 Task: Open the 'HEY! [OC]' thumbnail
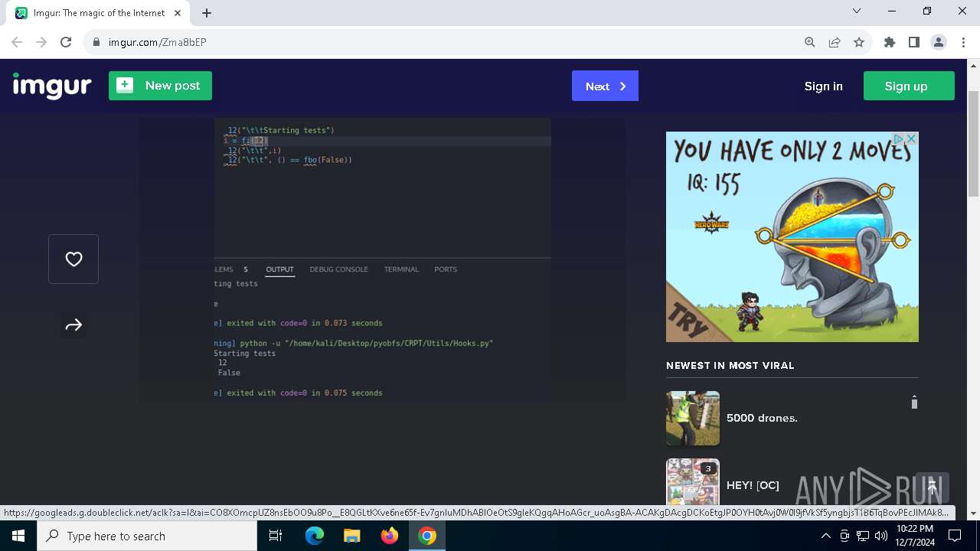click(x=693, y=484)
